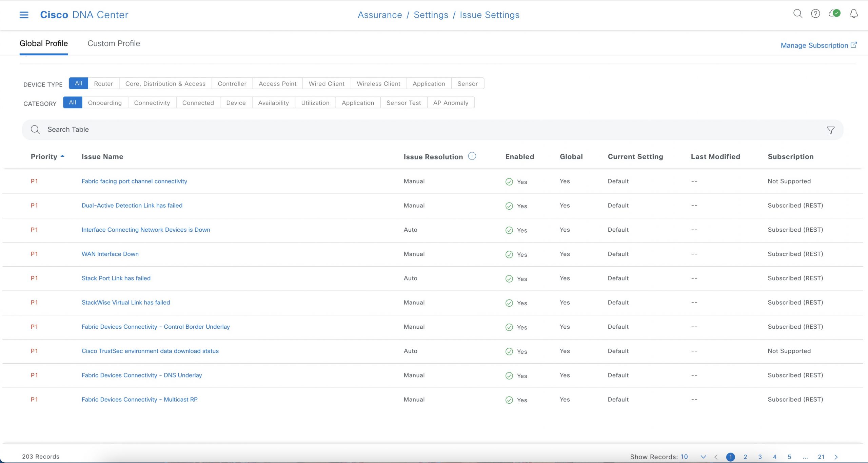Open the WAN Interface Down issue
The width and height of the screenshot is (868, 463).
click(110, 254)
